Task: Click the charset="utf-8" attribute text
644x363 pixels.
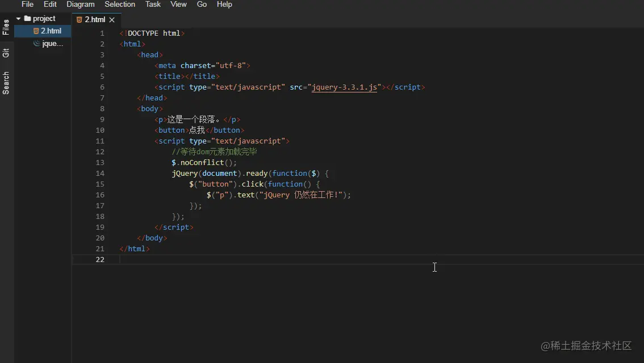Action: pos(213,66)
